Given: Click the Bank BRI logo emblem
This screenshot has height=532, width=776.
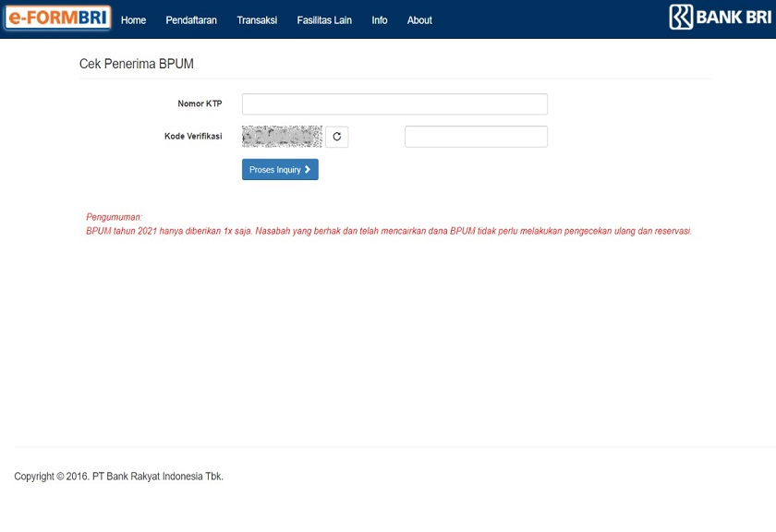Looking at the screenshot, I should [681, 17].
